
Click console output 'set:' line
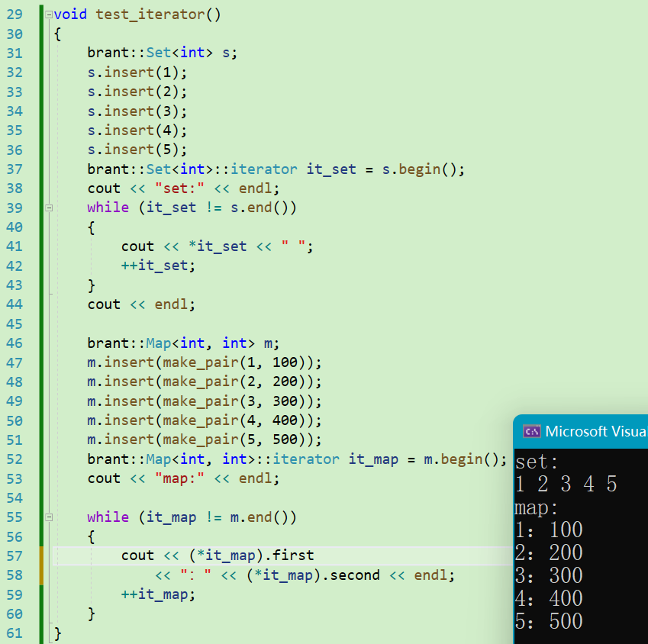(x=537, y=462)
